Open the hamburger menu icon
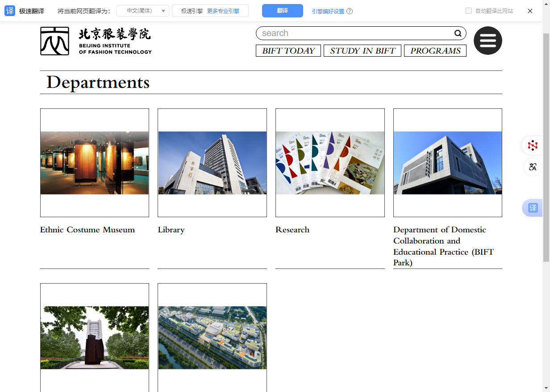550x392 pixels. coord(487,41)
